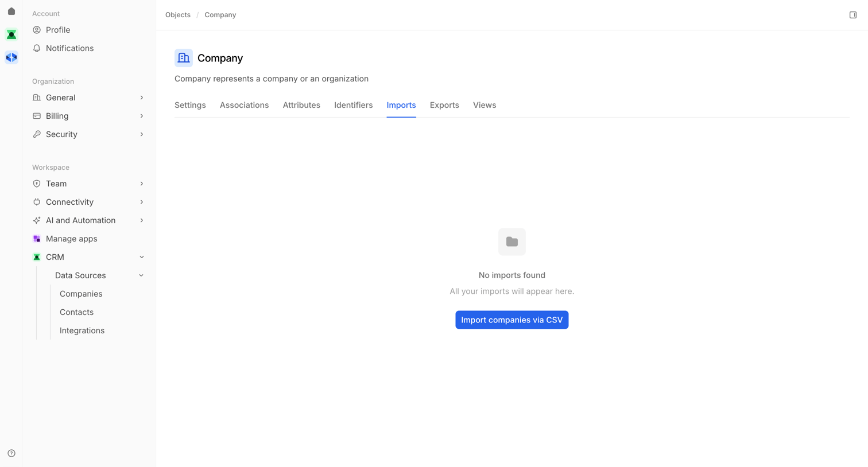Click the Profile user icon
This screenshot has height=467, width=868.
pyautogui.click(x=37, y=30)
